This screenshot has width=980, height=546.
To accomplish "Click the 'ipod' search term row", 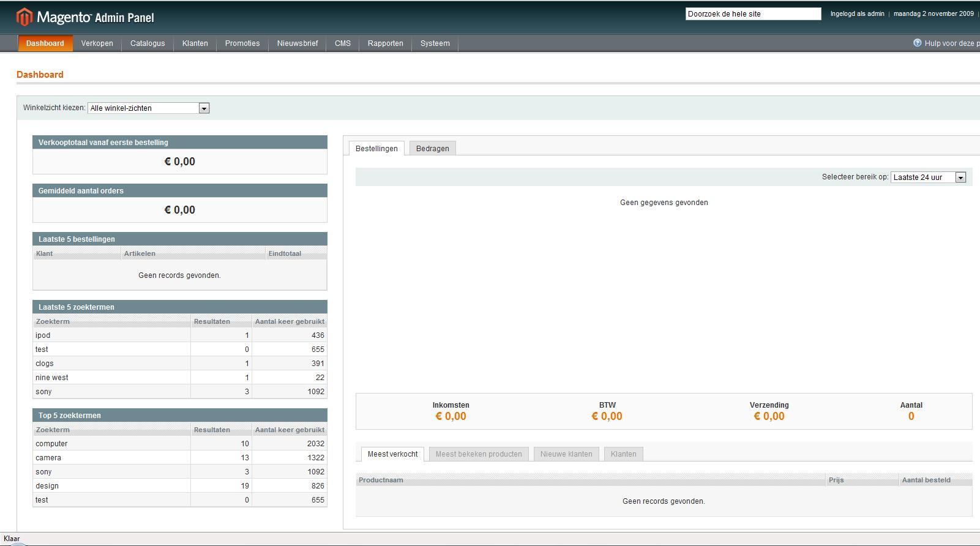I will tap(180, 335).
